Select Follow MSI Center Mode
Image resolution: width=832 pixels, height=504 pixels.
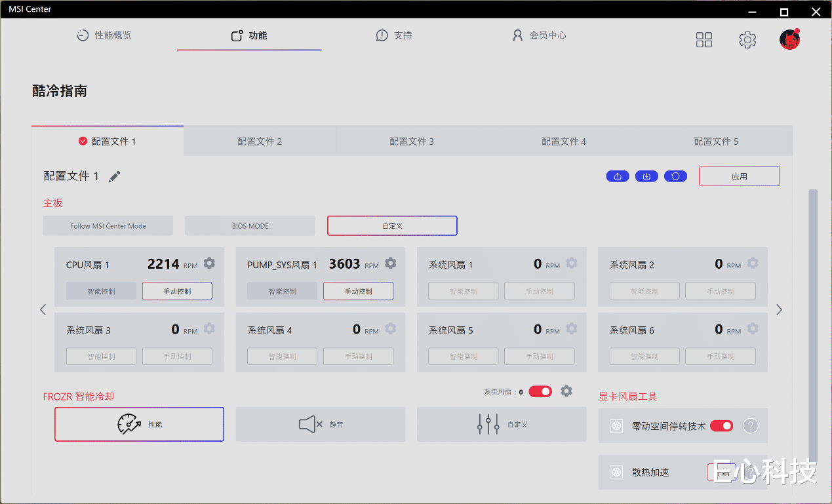tap(108, 226)
